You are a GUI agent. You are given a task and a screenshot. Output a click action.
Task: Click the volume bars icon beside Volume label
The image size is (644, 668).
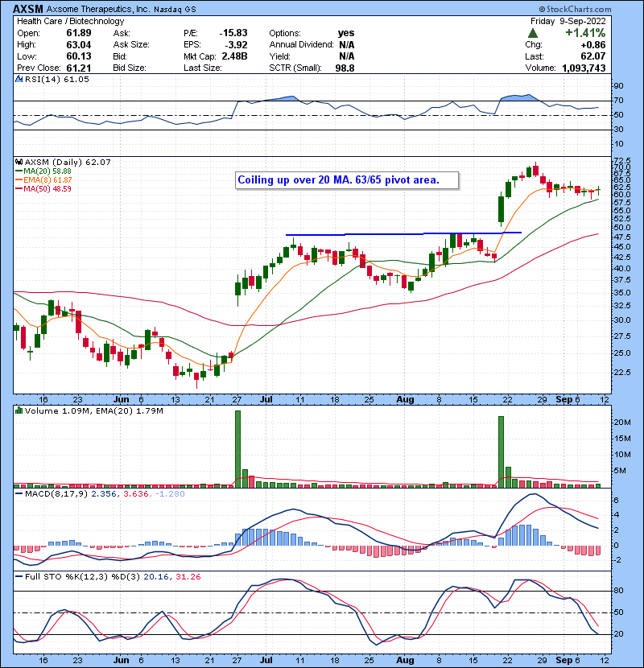[19, 410]
